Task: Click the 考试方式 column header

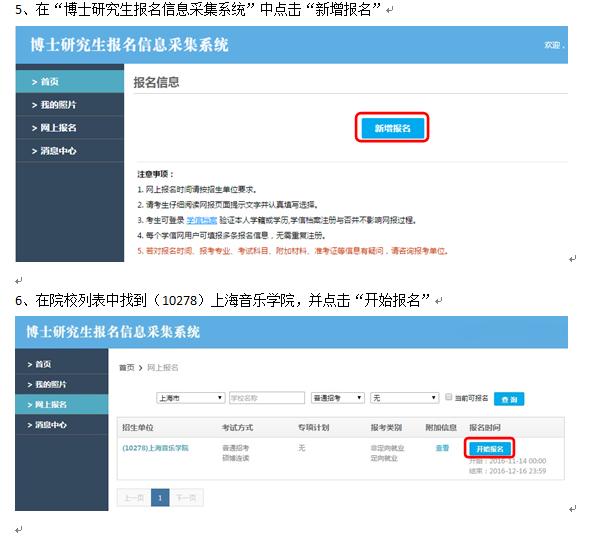Action: click(237, 428)
